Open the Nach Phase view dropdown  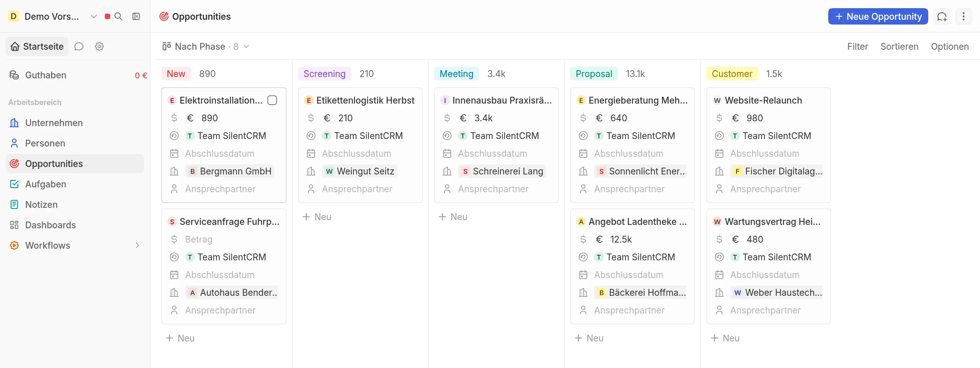coord(206,46)
